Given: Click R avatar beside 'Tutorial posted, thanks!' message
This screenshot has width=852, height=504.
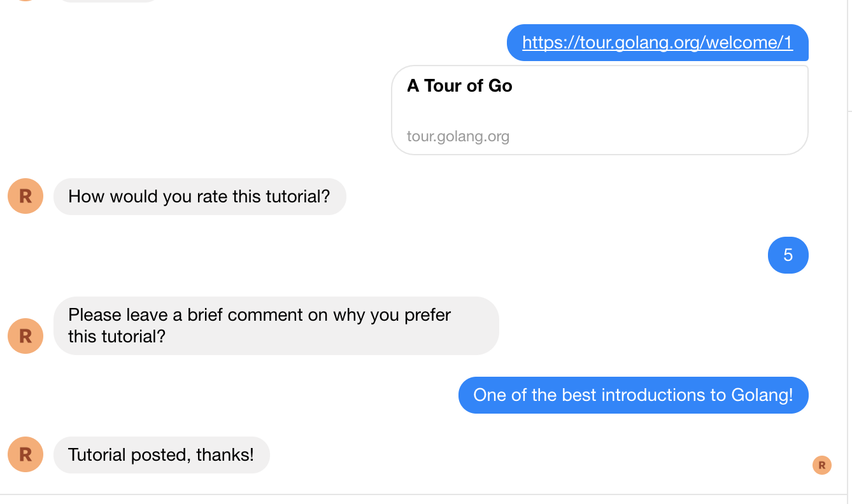Looking at the screenshot, I should coord(25,454).
